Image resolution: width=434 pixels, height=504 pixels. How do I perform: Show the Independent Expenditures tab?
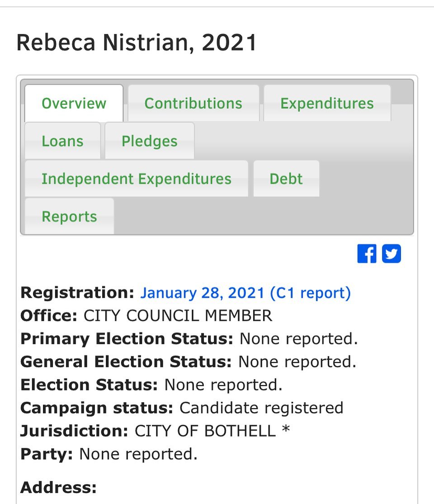point(136,179)
